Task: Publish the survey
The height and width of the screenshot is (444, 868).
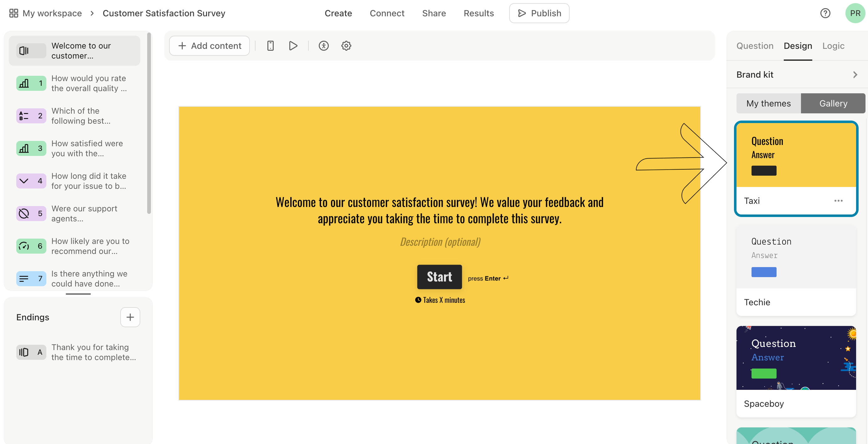Action: point(539,13)
